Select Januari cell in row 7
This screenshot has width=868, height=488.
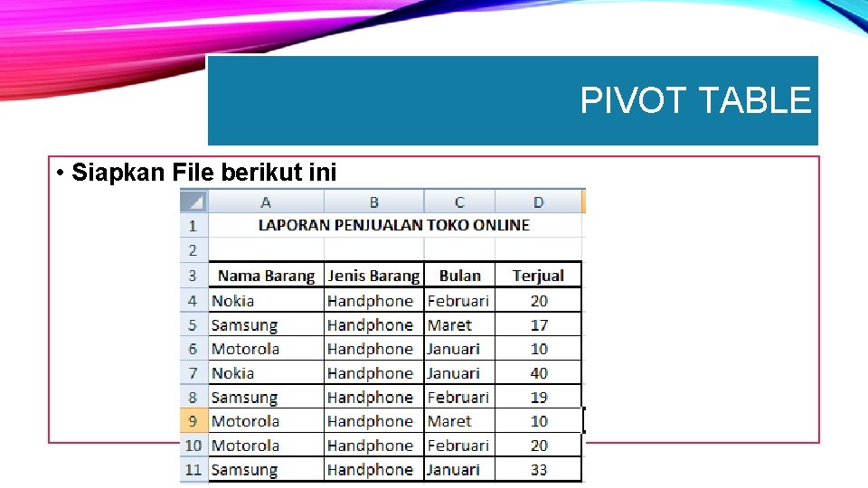click(459, 372)
